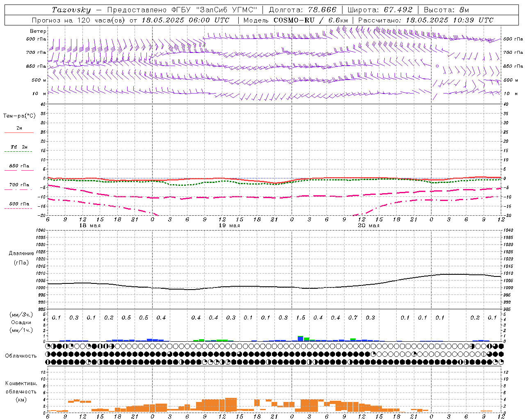Click the 'Конвективн.' convective cloud label
The width and height of the screenshot is (525, 420).
pos(21,383)
